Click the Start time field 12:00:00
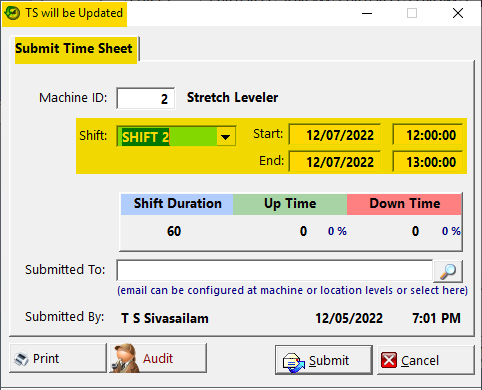 point(428,135)
